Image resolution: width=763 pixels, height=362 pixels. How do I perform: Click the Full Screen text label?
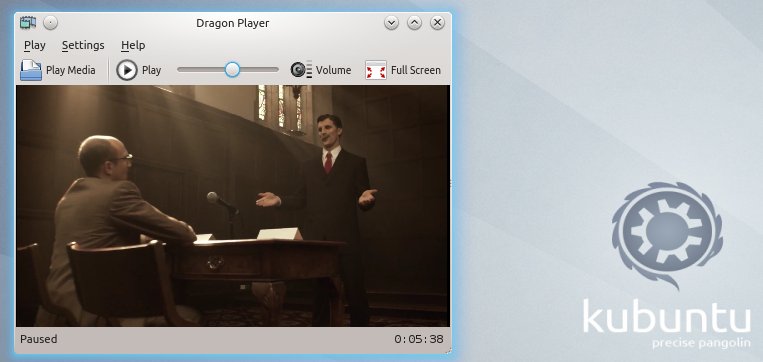click(416, 70)
